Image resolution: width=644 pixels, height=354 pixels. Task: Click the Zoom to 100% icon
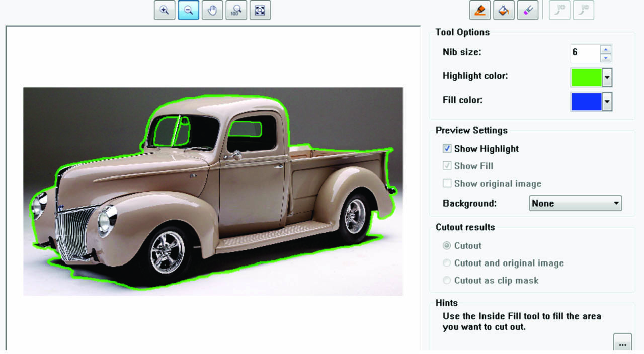point(236,10)
